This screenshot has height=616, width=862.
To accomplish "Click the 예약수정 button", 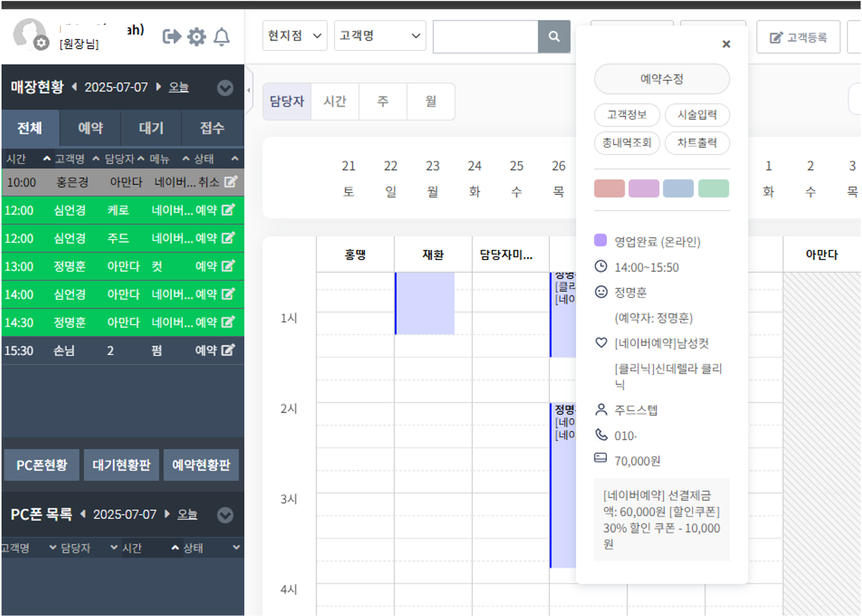I will (x=661, y=79).
